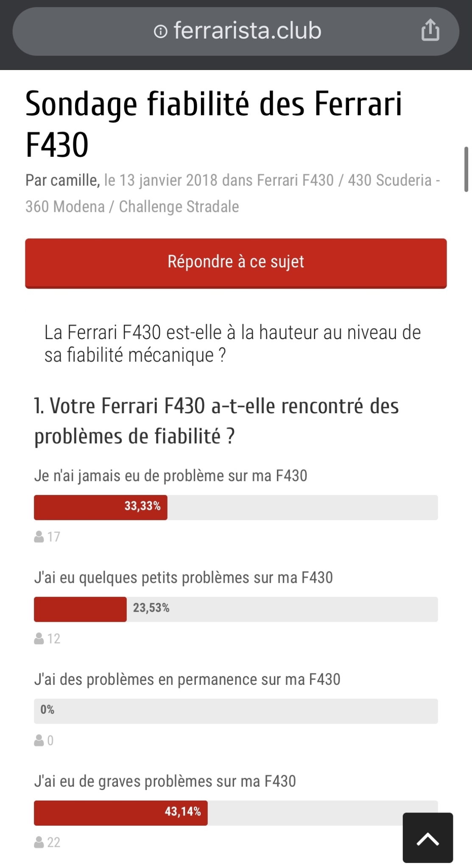Tap voter icon next to 22 votes
This screenshot has width=472, height=868.
coord(39,842)
